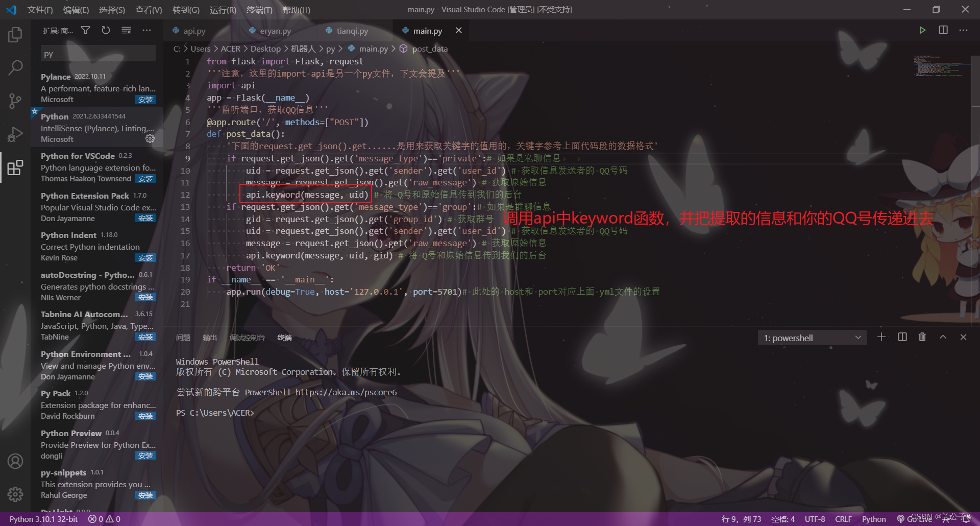Install the Python Preview extension
Viewport: 980px width, 526px height.
(x=145, y=456)
